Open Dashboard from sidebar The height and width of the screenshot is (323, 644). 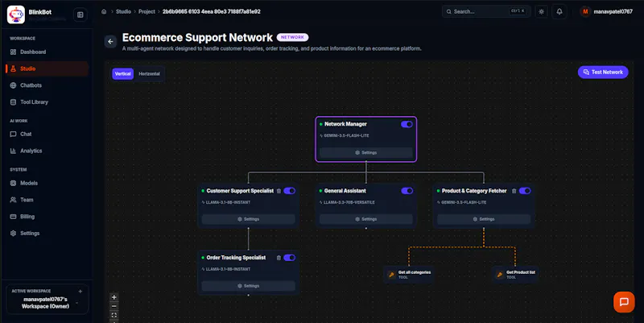[47, 52]
